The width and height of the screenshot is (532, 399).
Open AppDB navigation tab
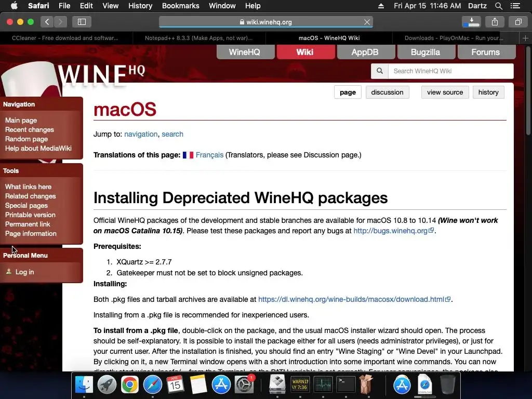366,52
